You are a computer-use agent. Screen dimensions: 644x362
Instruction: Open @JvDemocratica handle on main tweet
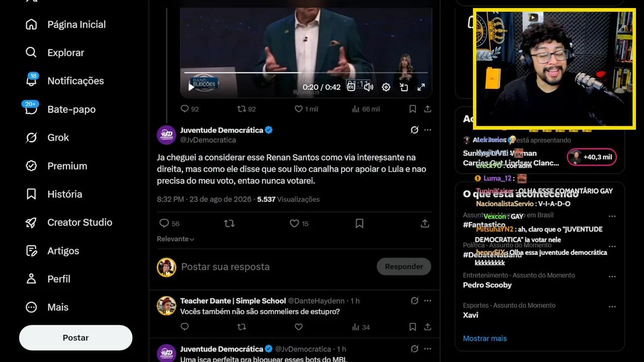208,140
